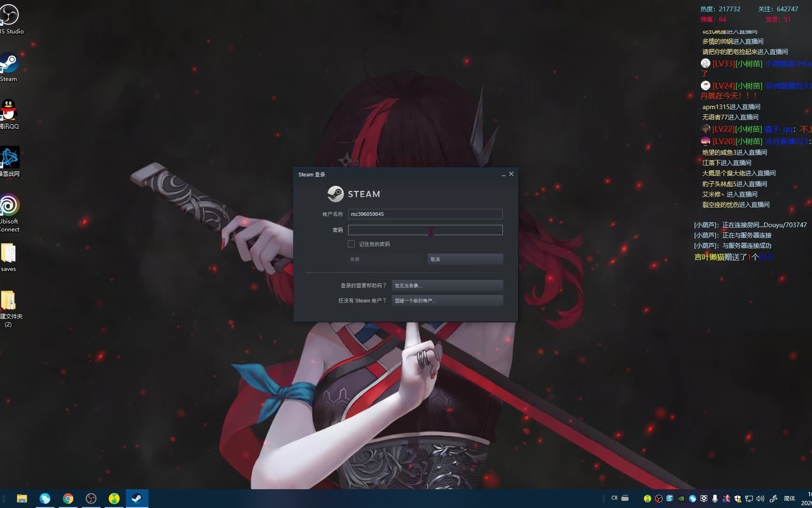The width and height of the screenshot is (812, 508).
Task: Select the Tencent QQ penguin desktop icon
Action: coord(9,114)
